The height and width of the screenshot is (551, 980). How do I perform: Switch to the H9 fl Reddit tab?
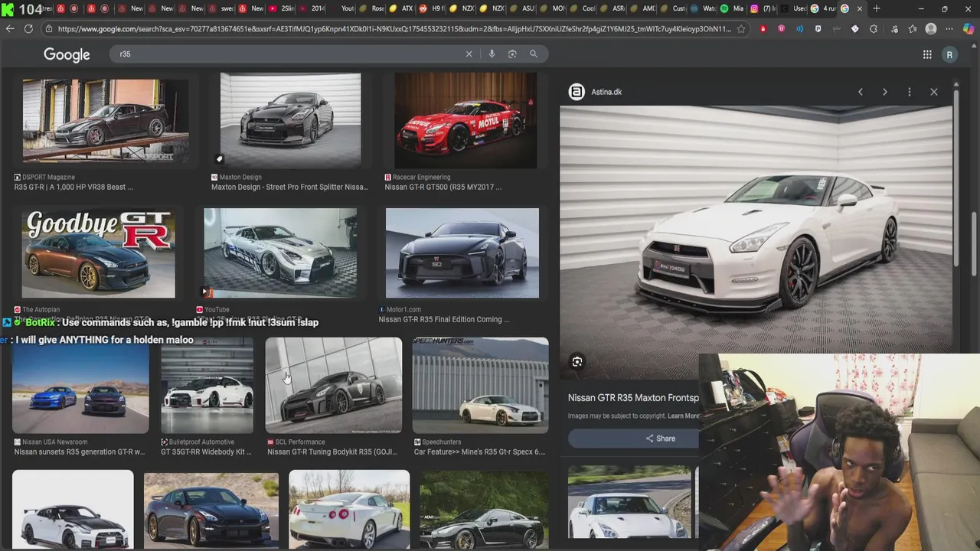click(431, 8)
